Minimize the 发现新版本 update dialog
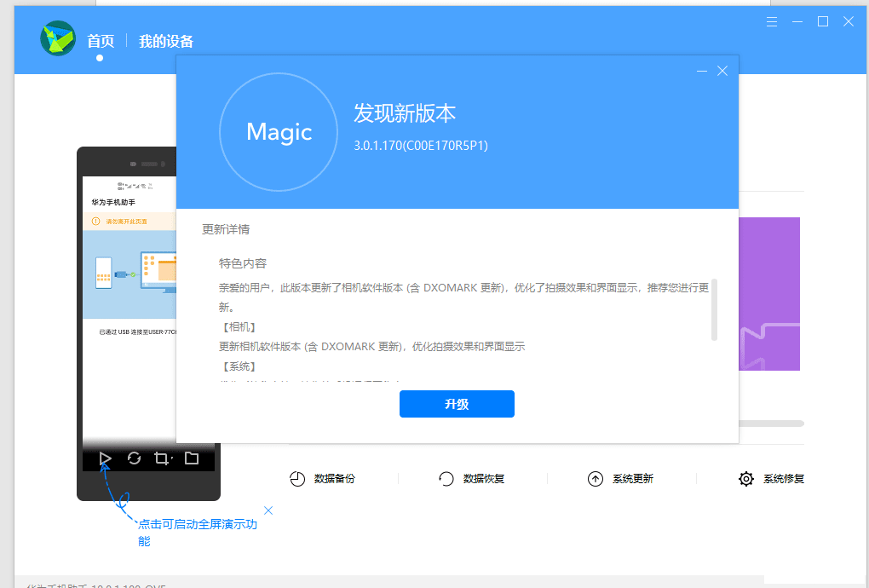The width and height of the screenshot is (869, 588). (702, 71)
